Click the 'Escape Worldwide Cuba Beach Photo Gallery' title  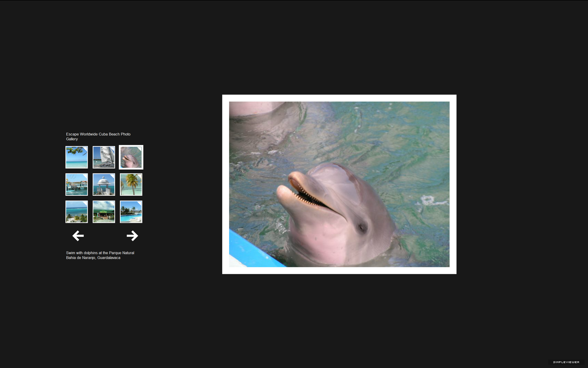pos(98,137)
